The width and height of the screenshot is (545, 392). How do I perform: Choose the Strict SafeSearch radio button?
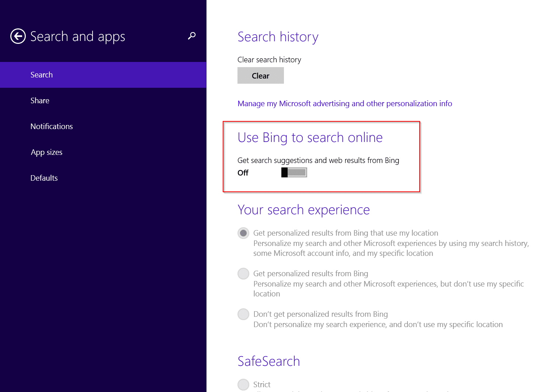pyautogui.click(x=243, y=384)
